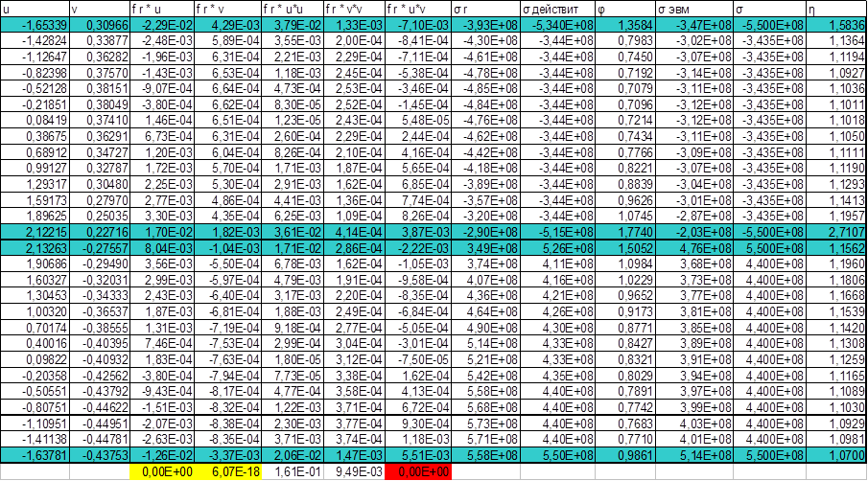The height and width of the screenshot is (481, 868).
Task: Select the 'σ действит' column header
Action: tap(557, 10)
